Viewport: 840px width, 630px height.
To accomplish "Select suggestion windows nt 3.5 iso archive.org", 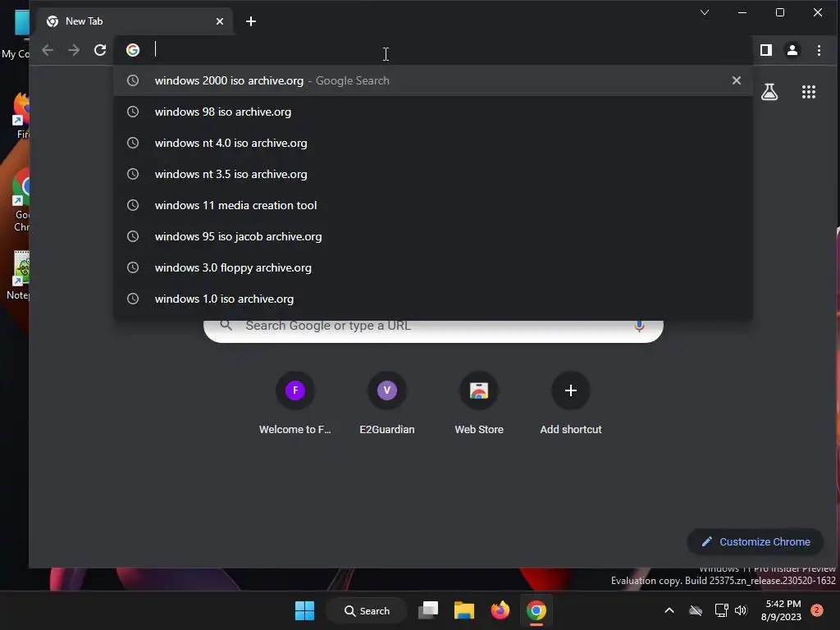I will [x=433, y=174].
